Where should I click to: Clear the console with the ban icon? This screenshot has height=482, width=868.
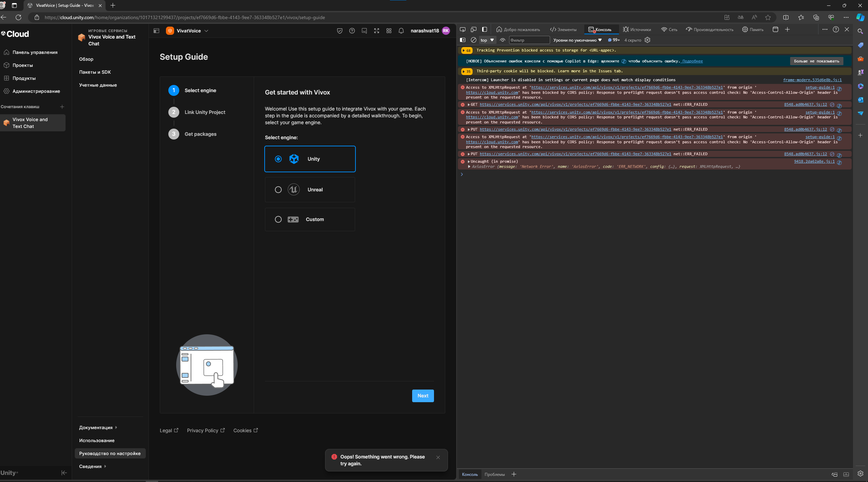click(x=474, y=40)
